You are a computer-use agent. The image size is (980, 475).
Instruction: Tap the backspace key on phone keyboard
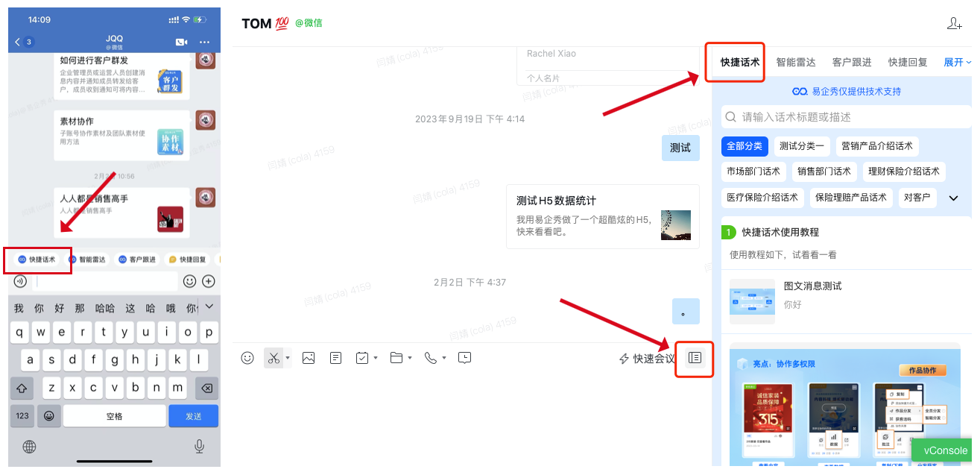point(206,389)
